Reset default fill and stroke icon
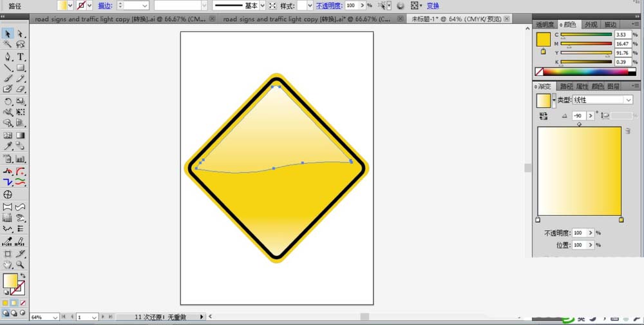The width and height of the screenshot is (644, 325). pyautogui.click(x=6, y=292)
